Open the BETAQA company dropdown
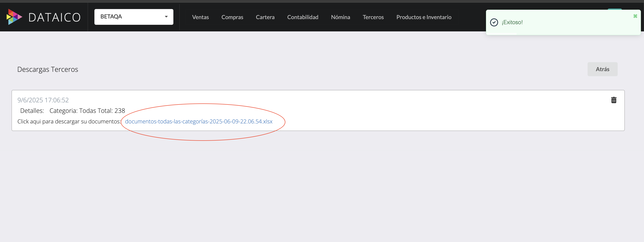The width and height of the screenshot is (644, 242). (134, 17)
